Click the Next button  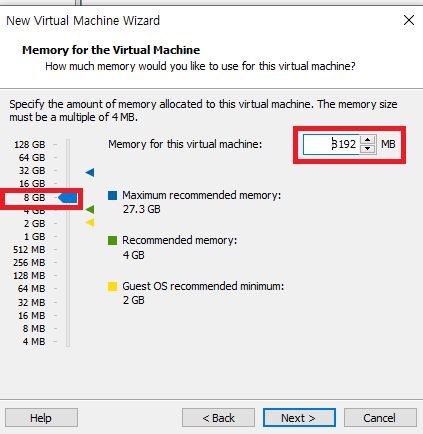(x=299, y=418)
